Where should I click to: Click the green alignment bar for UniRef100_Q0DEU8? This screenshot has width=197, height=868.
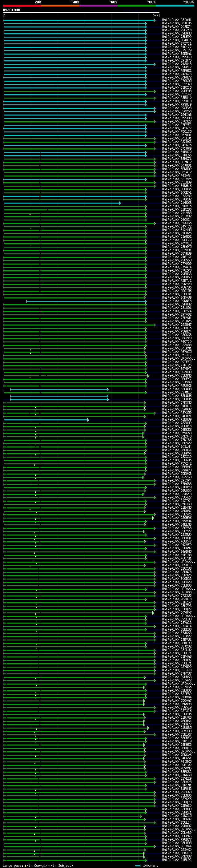[x=79, y=91]
